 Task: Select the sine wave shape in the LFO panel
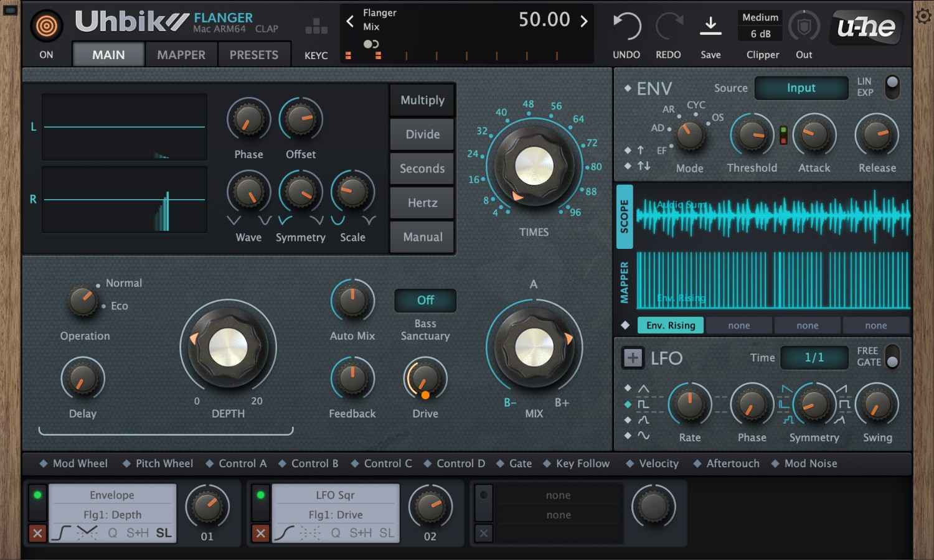point(644,436)
